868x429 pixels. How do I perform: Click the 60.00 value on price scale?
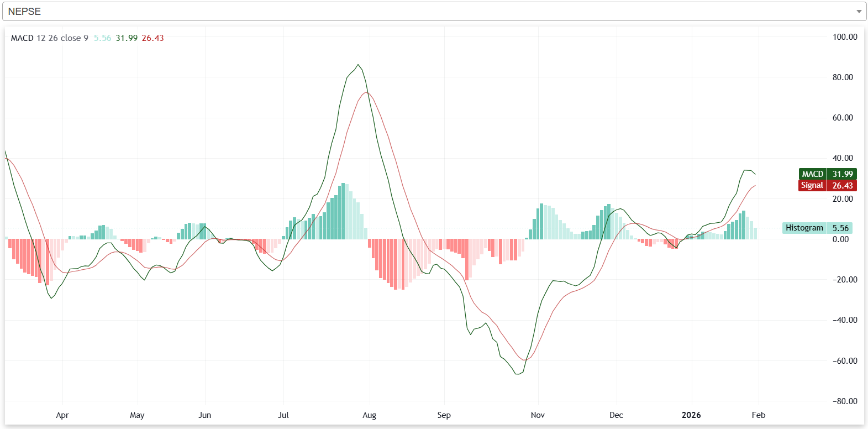843,118
